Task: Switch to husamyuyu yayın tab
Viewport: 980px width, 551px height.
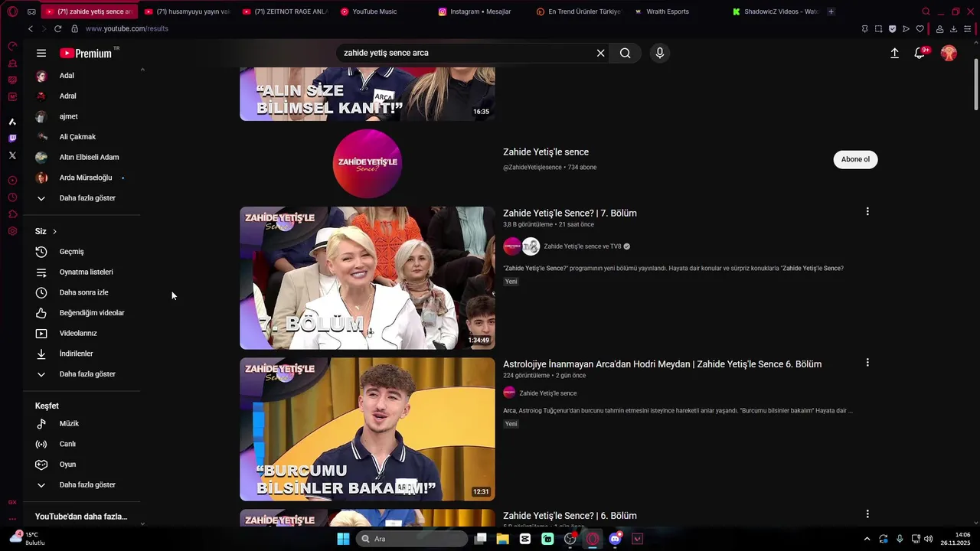Action: (x=187, y=11)
